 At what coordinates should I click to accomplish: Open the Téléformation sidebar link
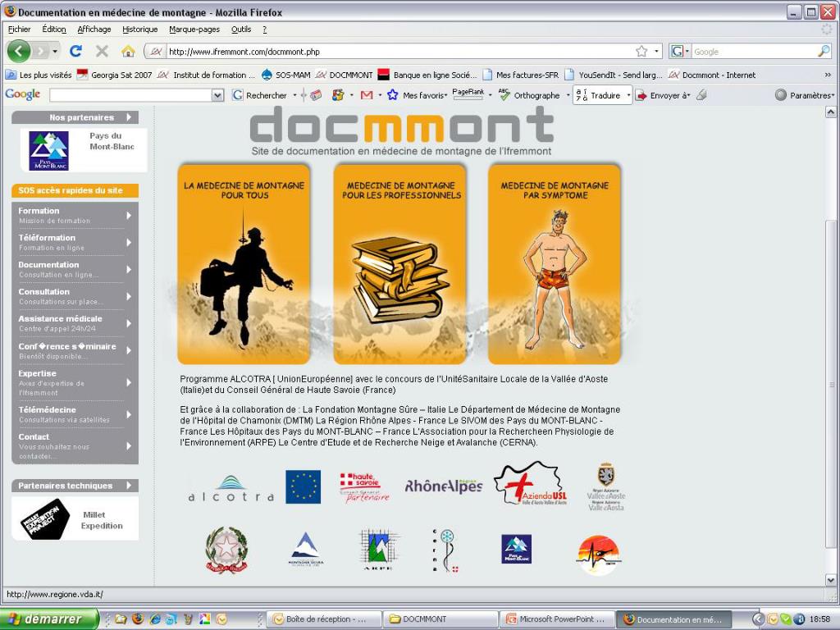75,242
